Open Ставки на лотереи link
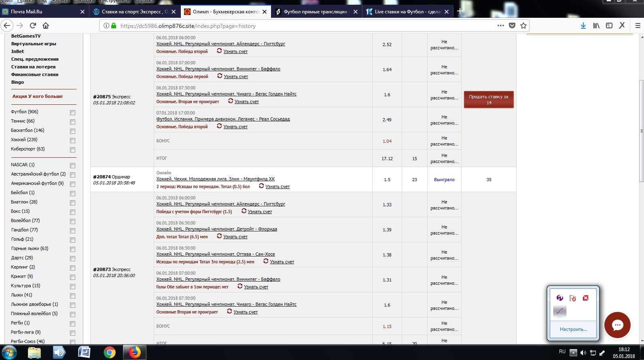Screen dimensions: 644x360 34,67
